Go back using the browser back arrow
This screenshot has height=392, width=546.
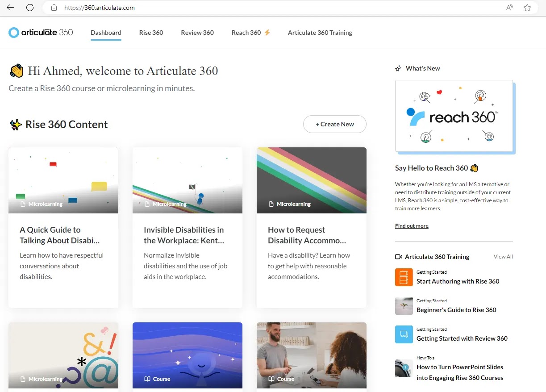(10, 8)
